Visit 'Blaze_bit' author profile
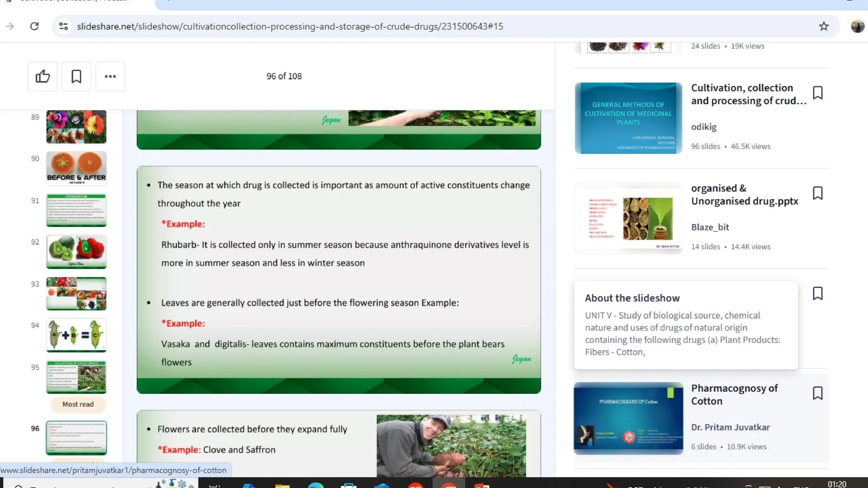This screenshot has height=488, width=868. point(710,227)
